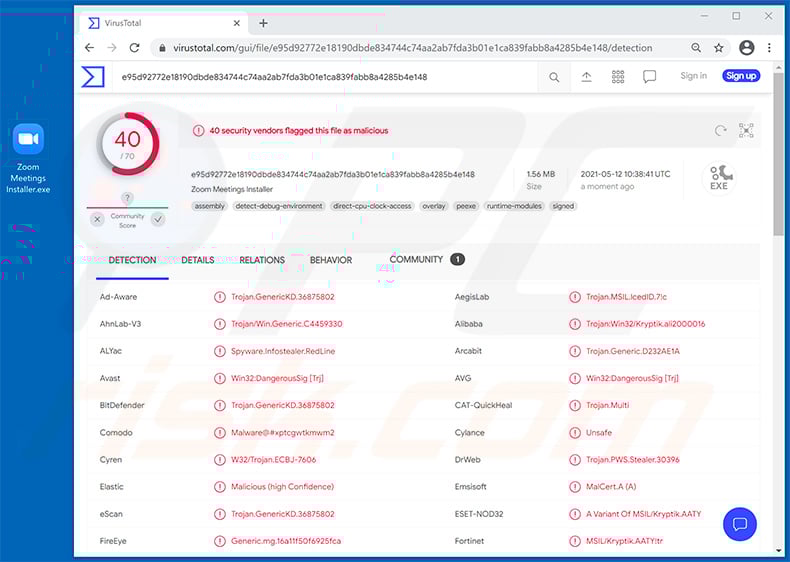Click Zoom Meetings Installer file name text
This screenshot has width=790, height=562.
232,189
